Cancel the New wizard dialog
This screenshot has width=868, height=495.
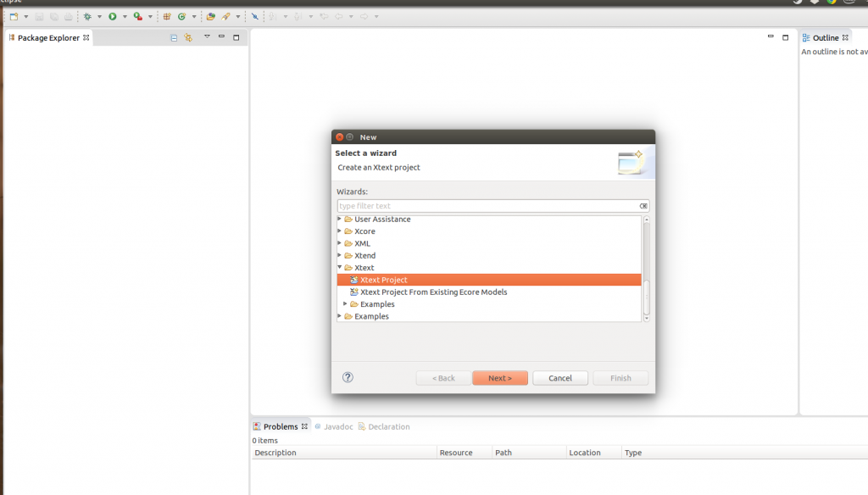[560, 378]
